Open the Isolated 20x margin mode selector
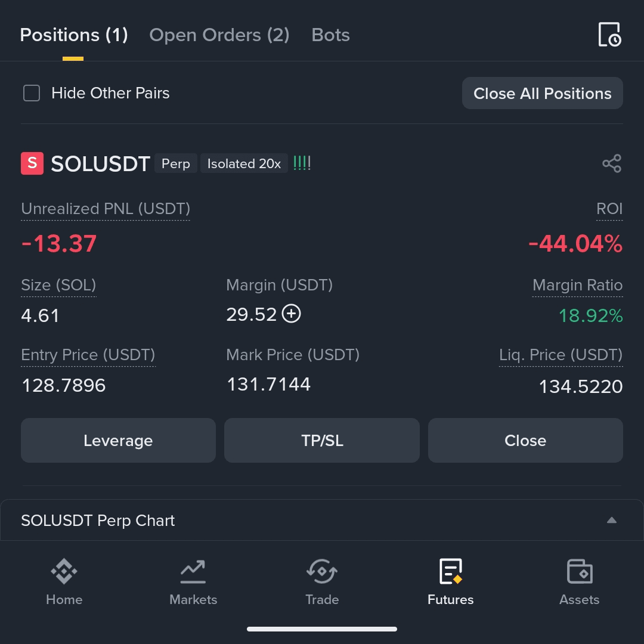The width and height of the screenshot is (644, 644). tap(244, 163)
